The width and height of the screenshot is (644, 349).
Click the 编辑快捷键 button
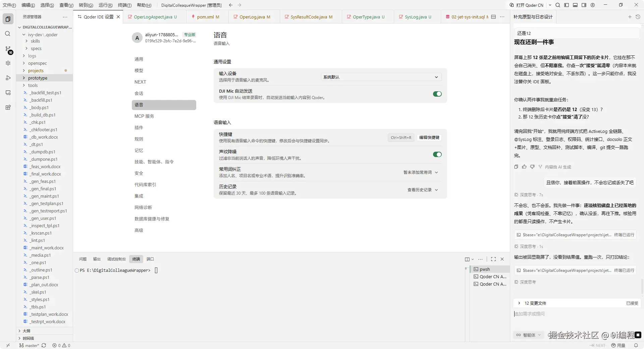coord(429,138)
